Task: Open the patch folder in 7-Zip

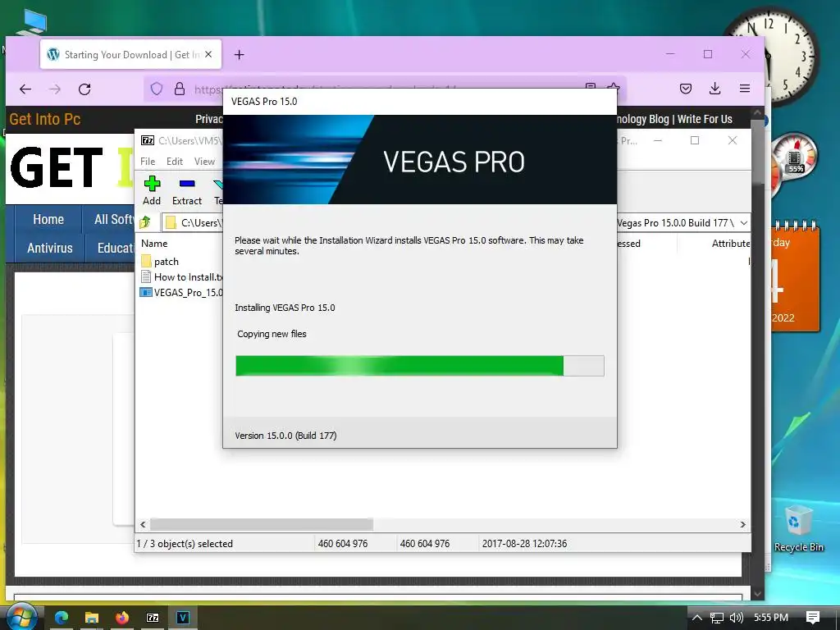Action: pyautogui.click(x=160, y=262)
